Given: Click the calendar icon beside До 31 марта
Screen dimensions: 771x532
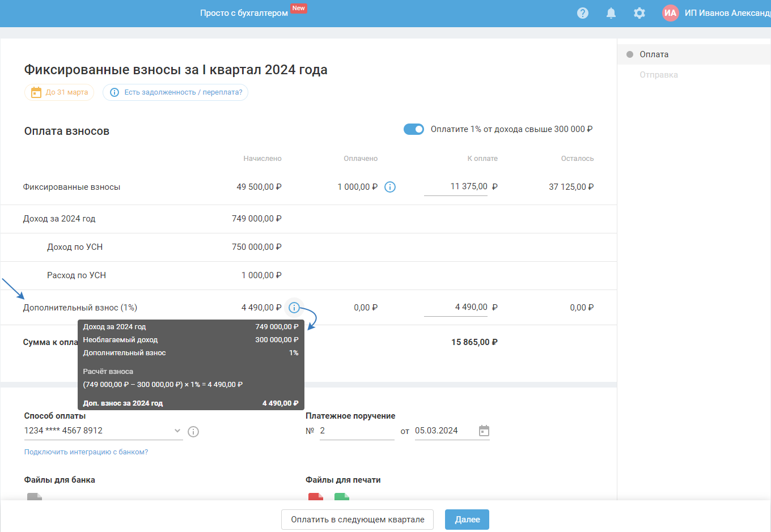Looking at the screenshot, I should coord(36,92).
